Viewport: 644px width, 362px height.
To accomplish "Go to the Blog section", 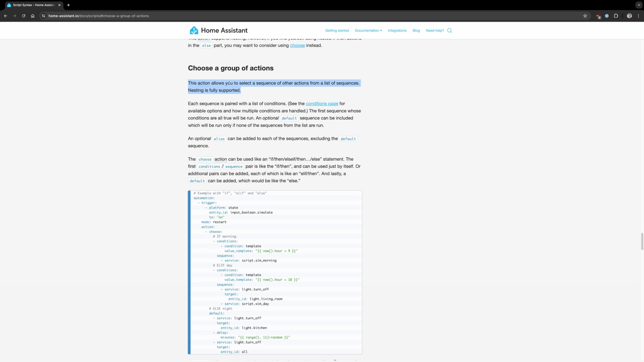I will click(x=416, y=31).
